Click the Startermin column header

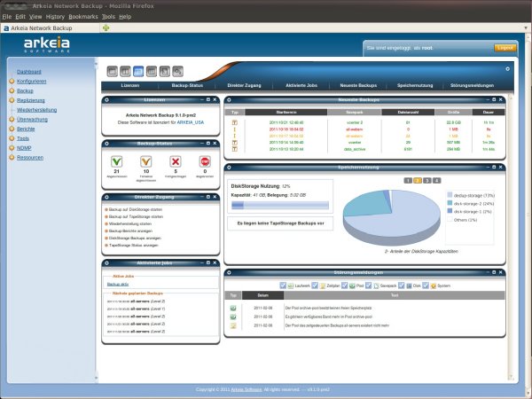click(x=286, y=112)
